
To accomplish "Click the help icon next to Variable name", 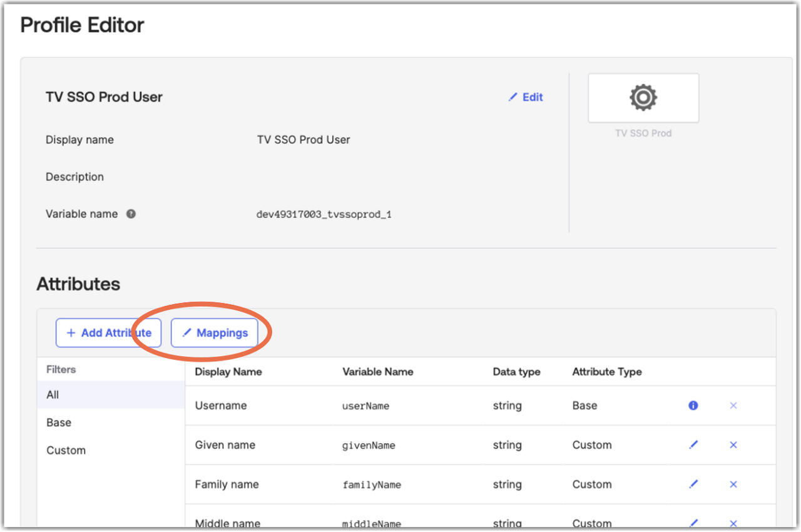I will pos(131,213).
